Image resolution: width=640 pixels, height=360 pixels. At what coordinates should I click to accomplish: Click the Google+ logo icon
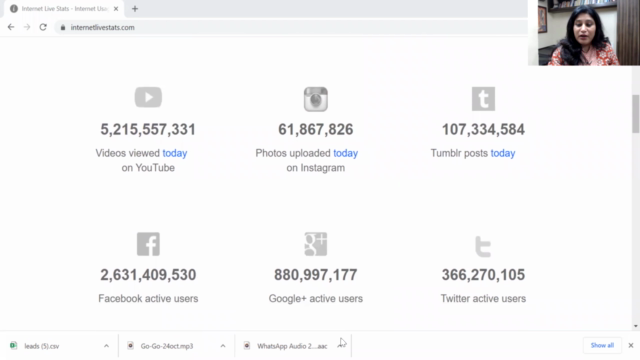[316, 244]
